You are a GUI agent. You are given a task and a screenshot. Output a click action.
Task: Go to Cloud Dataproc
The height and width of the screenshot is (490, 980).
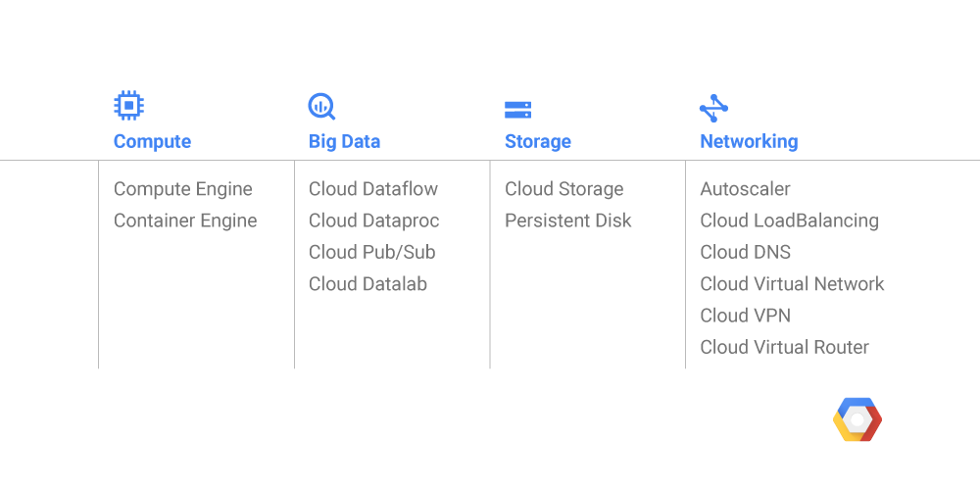click(373, 220)
